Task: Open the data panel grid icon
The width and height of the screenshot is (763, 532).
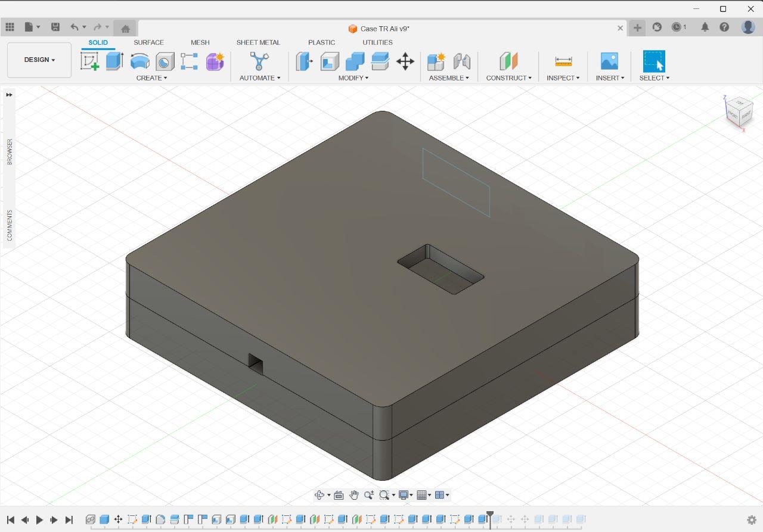Action: click(10, 27)
